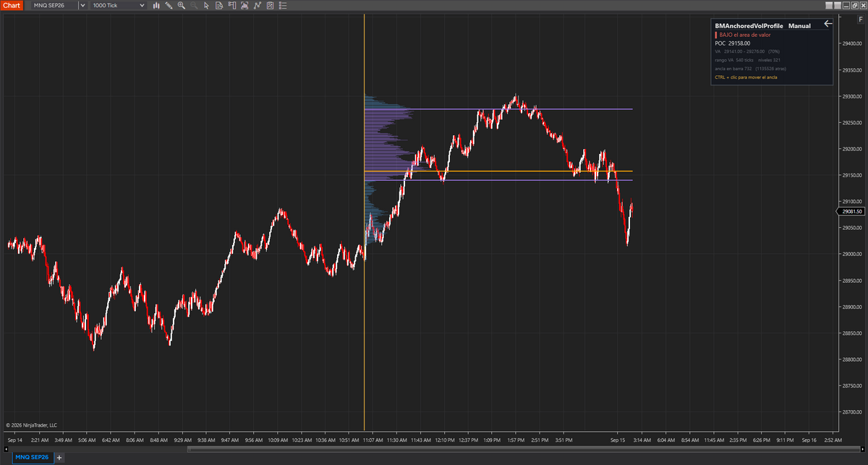Viewport: 868px width, 465px height.
Task: Click the 29000.00 price axis label
Action: 853,254
